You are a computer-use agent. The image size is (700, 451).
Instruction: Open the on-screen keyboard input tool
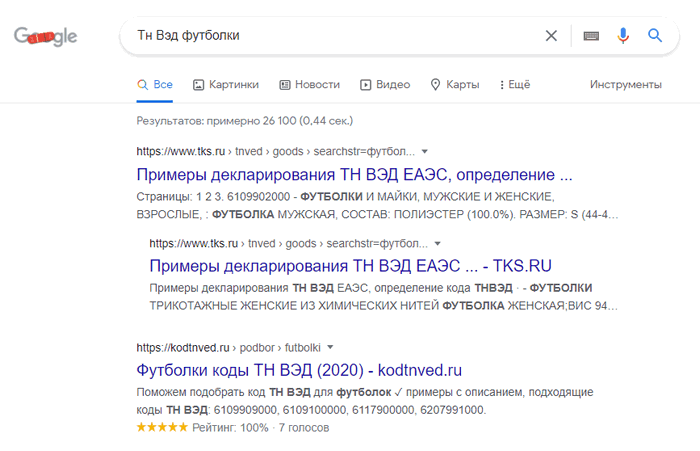(x=592, y=36)
